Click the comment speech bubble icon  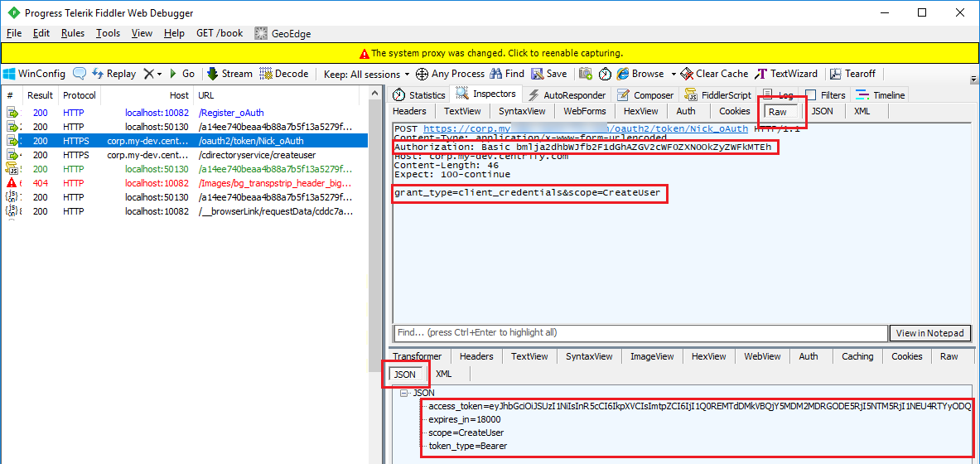80,74
